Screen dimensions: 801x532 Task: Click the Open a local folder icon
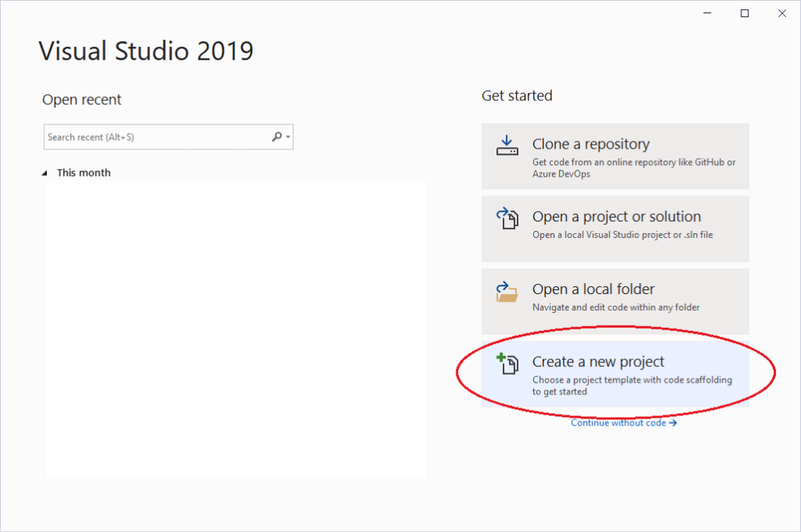coord(507,291)
